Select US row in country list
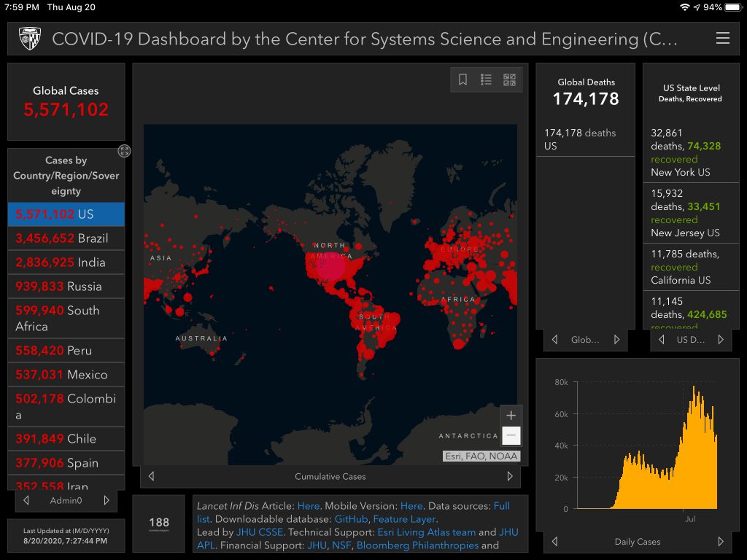Image resolution: width=747 pixels, height=560 pixels. point(66,214)
